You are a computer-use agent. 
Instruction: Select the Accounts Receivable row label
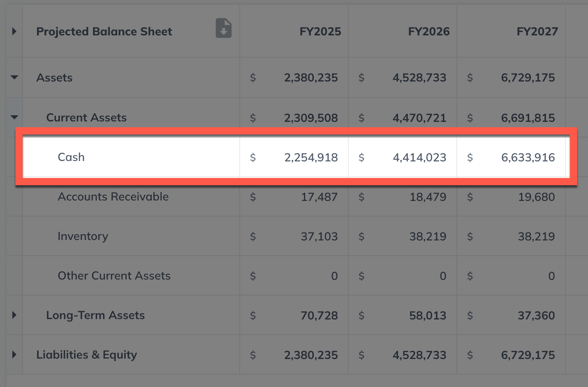coord(113,197)
